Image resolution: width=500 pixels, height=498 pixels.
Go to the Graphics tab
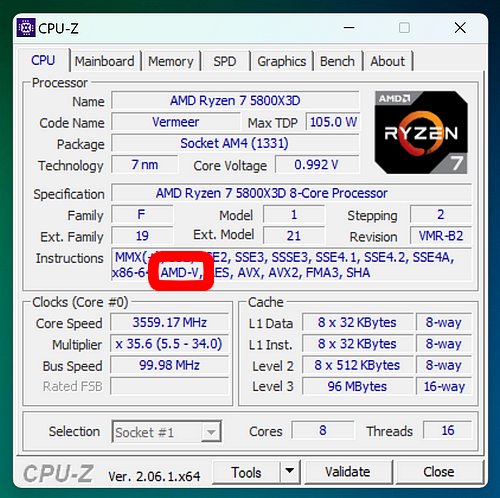point(282,61)
